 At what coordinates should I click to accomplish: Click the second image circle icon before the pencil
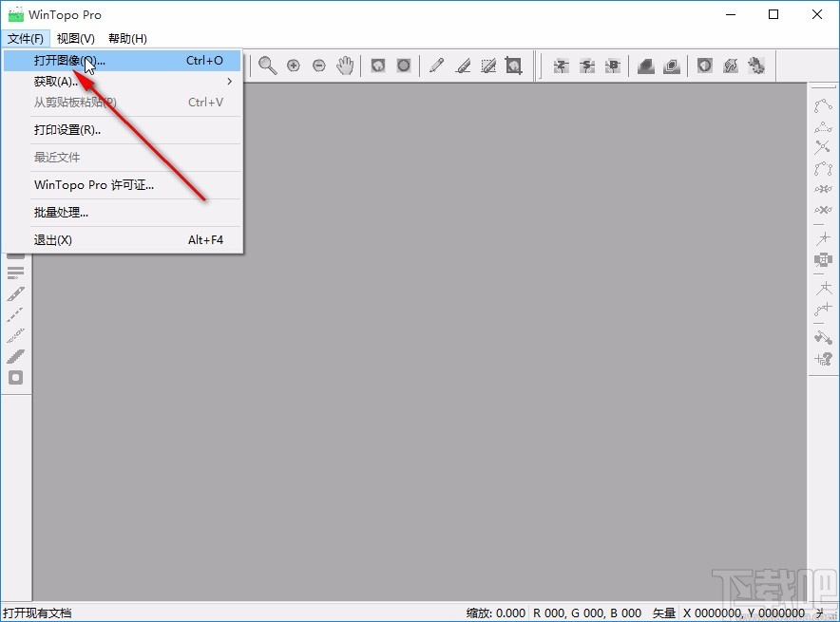(404, 66)
